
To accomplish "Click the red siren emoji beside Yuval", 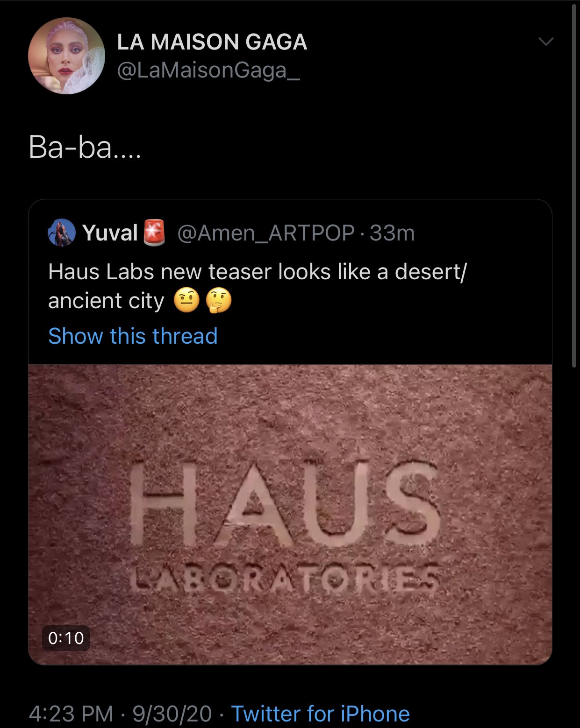I will 154,232.
